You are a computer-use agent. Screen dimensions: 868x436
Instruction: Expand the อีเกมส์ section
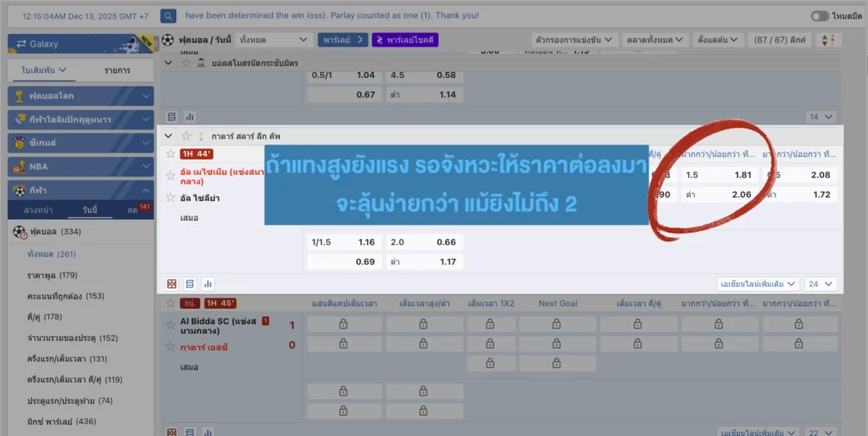(x=81, y=143)
